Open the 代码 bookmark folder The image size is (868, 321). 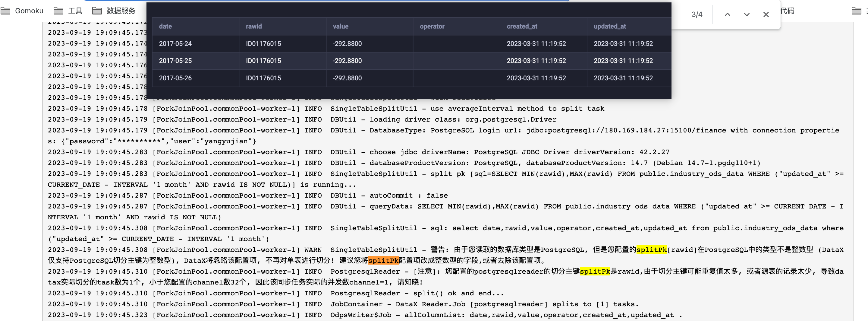pyautogui.click(x=787, y=11)
